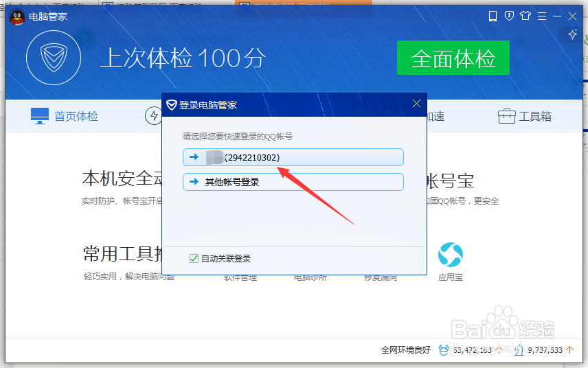
Task: Open the skin (shirt) icon in title bar
Action: tap(525, 16)
